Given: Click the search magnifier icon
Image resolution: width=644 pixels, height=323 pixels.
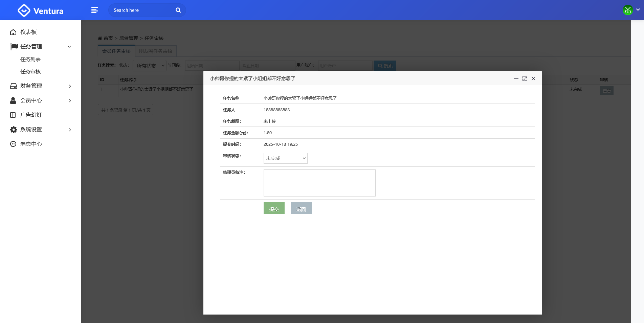Looking at the screenshot, I should coord(178,10).
